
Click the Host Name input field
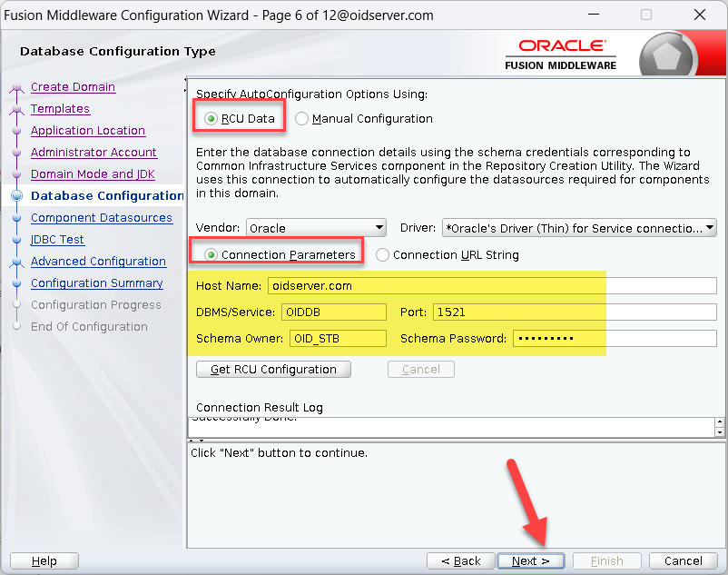492,285
